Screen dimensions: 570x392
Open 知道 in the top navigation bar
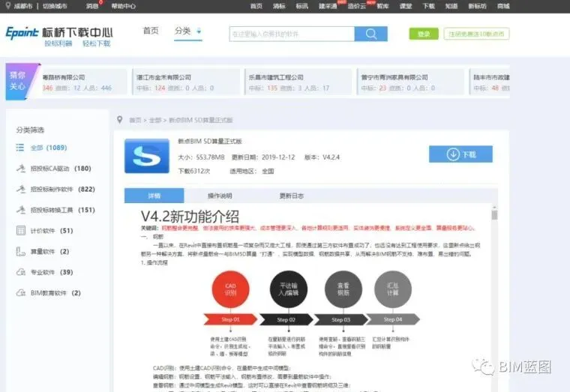pyautogui.click(x=451, y=6)
